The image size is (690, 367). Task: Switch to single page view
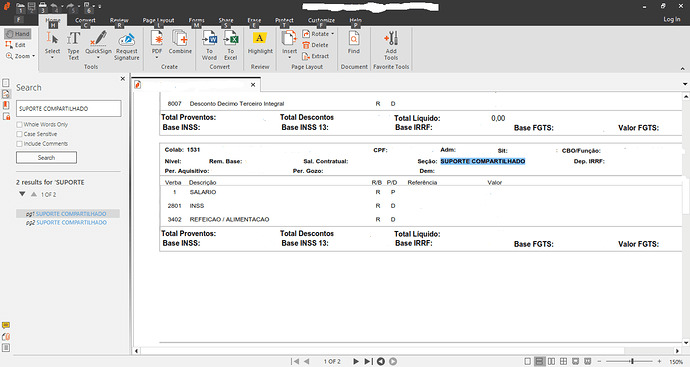point(528,361)
